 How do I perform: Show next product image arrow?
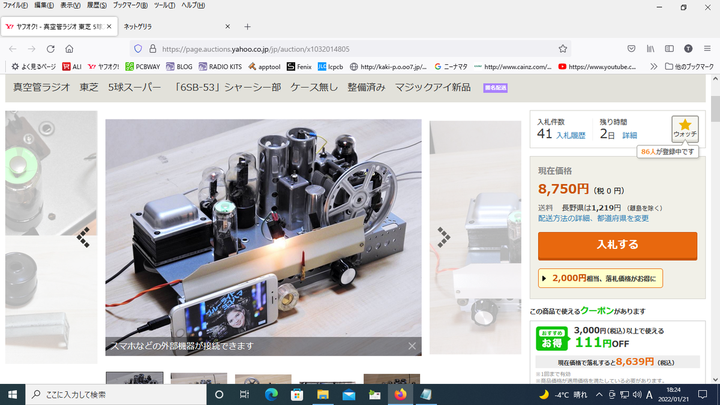(443, 237)
